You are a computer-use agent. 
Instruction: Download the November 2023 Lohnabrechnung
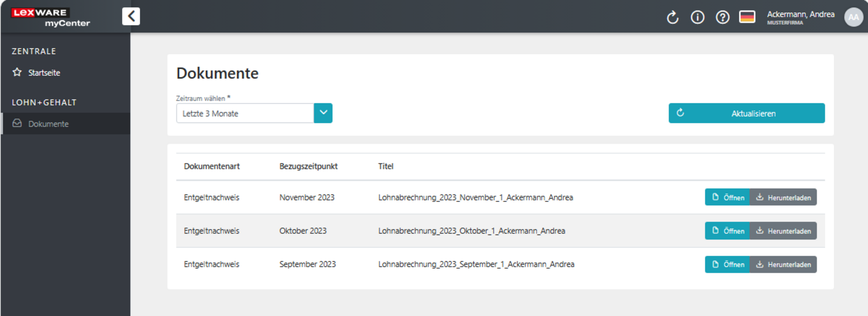pos(783,197)
